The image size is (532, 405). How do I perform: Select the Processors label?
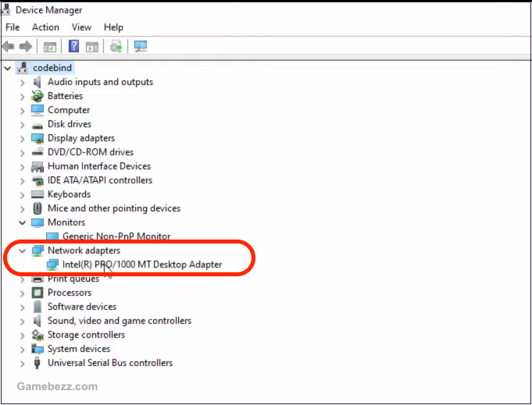coord(70,293)
